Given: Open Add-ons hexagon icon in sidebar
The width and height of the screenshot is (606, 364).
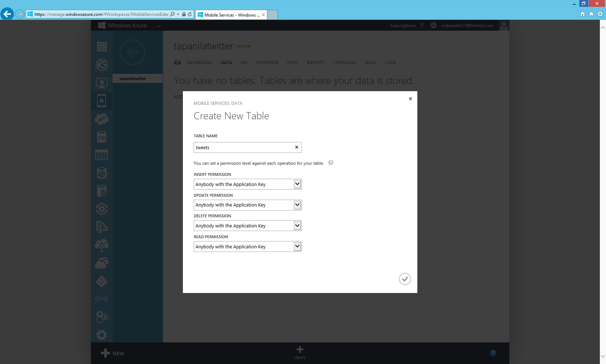Looking at the screenshot, I should [x=102, y=317].
